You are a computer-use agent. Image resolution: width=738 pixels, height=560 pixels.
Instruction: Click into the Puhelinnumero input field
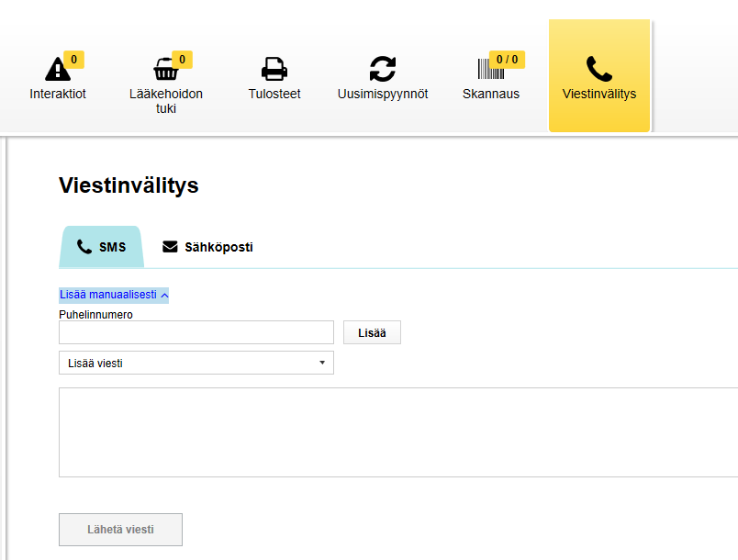coord(196,332)
